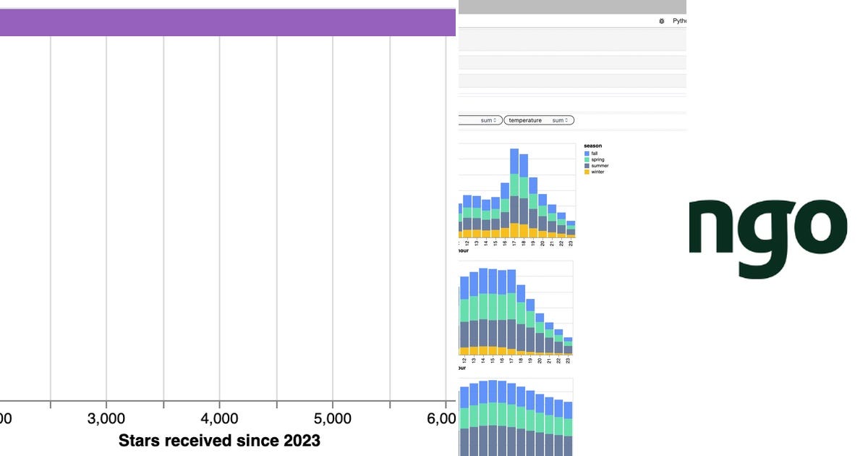Click the 'fall' legend label

point(595,153)
